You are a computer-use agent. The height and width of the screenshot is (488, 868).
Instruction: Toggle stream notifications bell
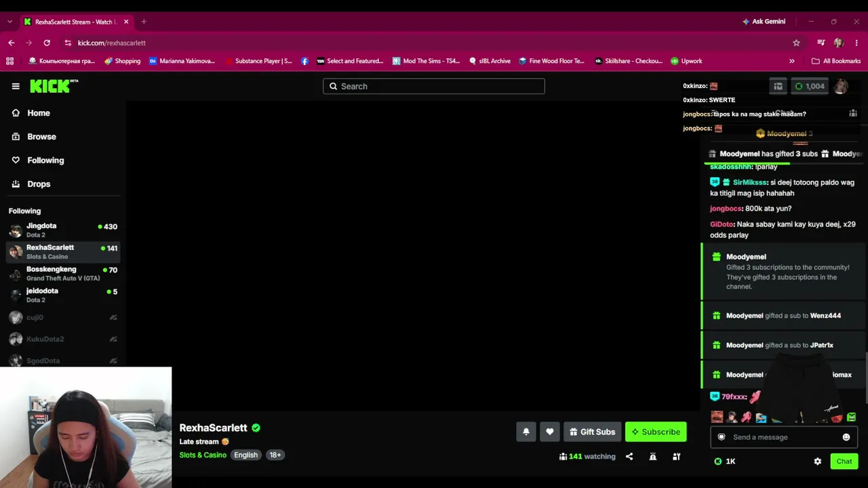tap(526, 432)
